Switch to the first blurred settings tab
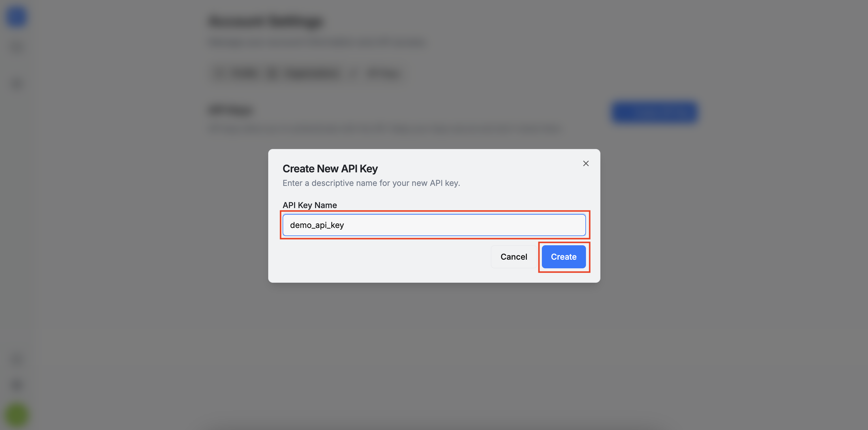The image size is (868, 430). click(238, 73)
